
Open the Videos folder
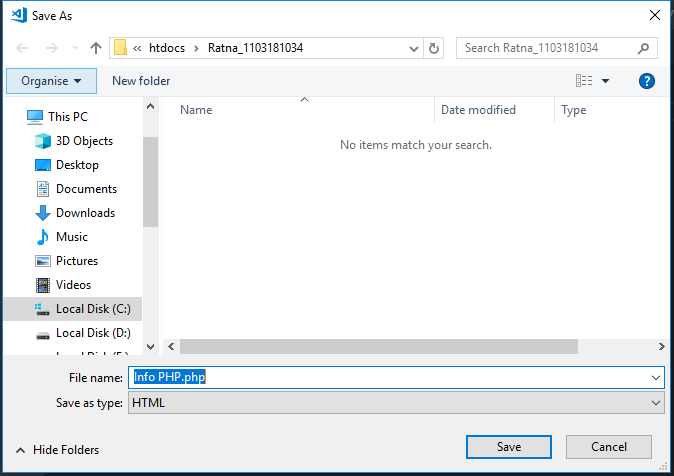(74, 285)
